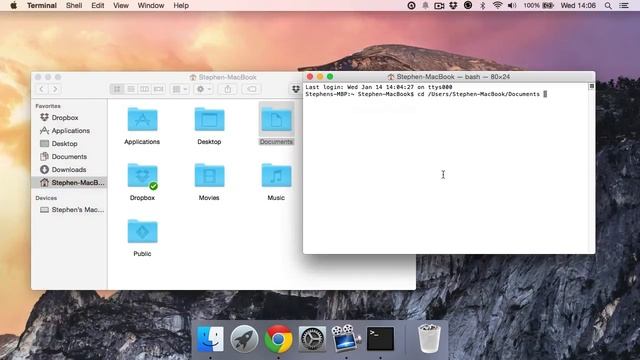Open the Wi-Fi status menu

[497, 5]
